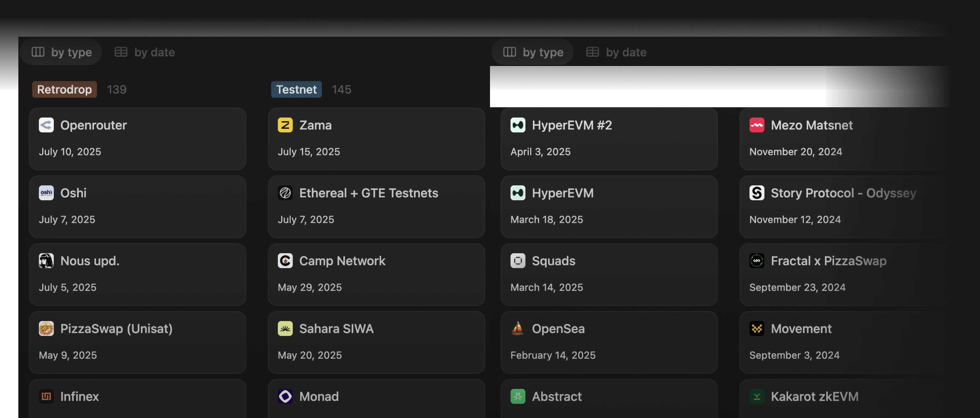Click the Nous upd. avatar icon
The height and width of the screenshot is (418, 980).
tap(46, 261)
